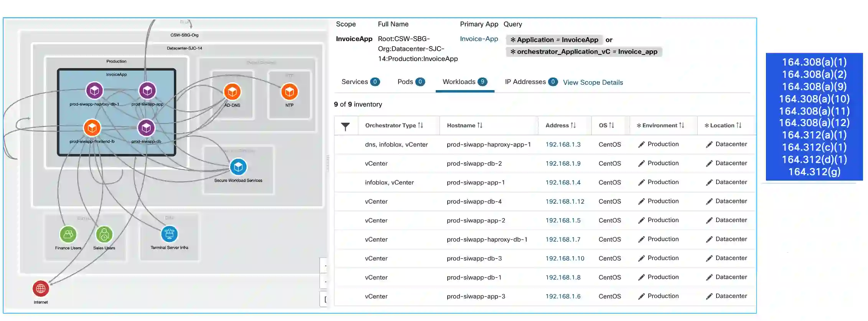Click the View Scope Details link
868x321 pixels.
pos(593,82)
